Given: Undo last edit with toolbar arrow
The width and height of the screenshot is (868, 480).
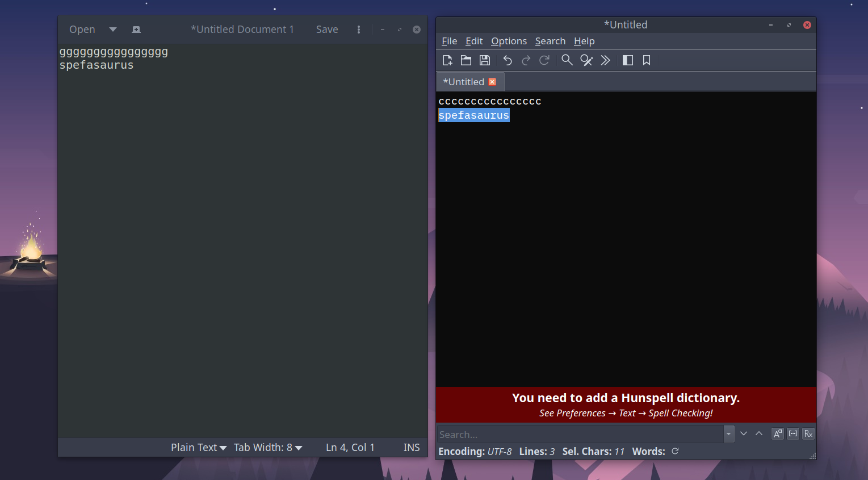Looking at the screenshot, I should click(508, 60).
